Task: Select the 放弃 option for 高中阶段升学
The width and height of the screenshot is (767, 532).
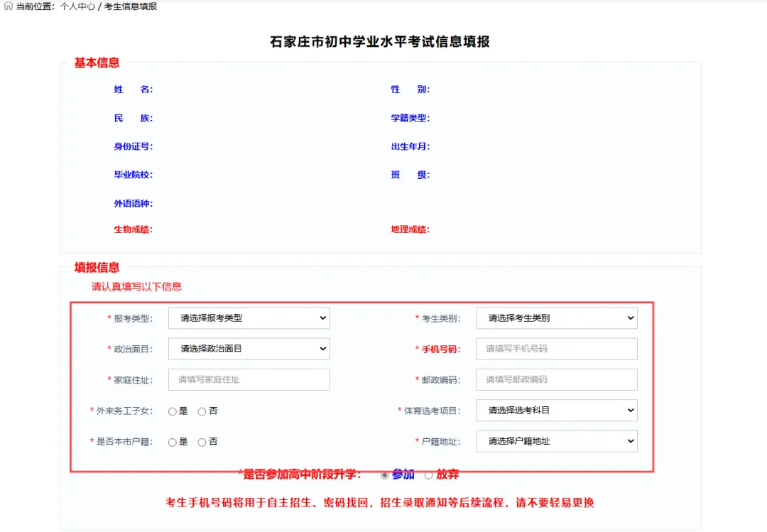Action: pyautogui.click(x=427, y=475)
